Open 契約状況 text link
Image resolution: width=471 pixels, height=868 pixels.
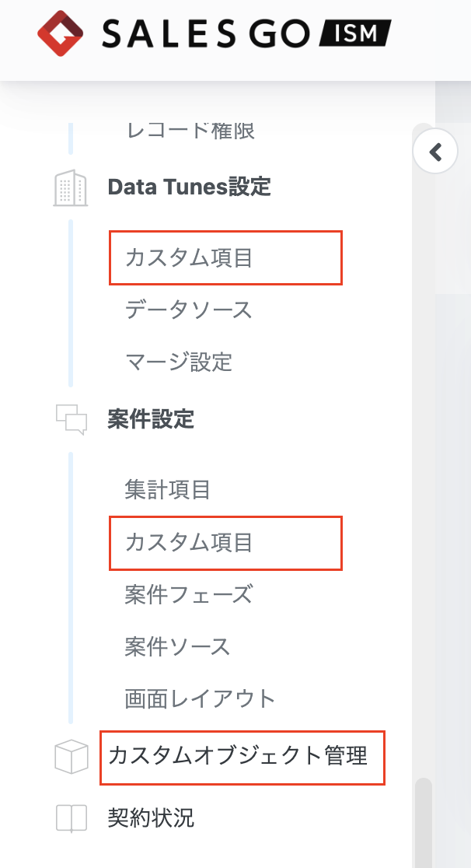coord(151,817)
